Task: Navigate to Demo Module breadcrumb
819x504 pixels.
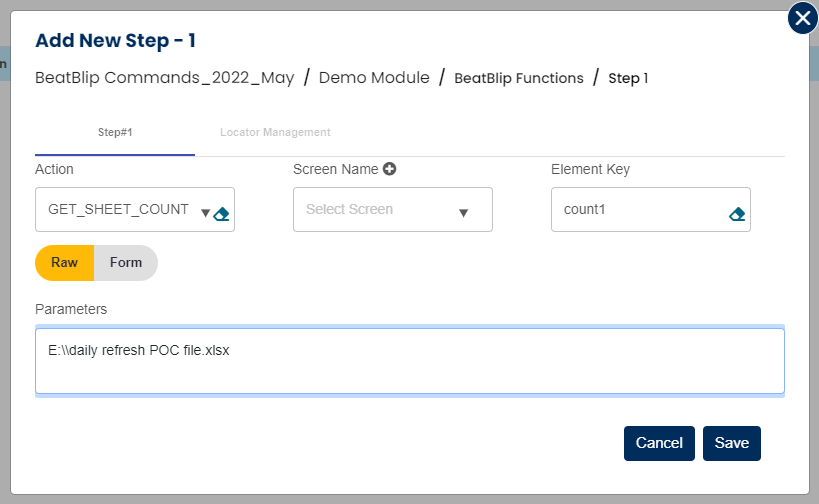Action: 374,78
